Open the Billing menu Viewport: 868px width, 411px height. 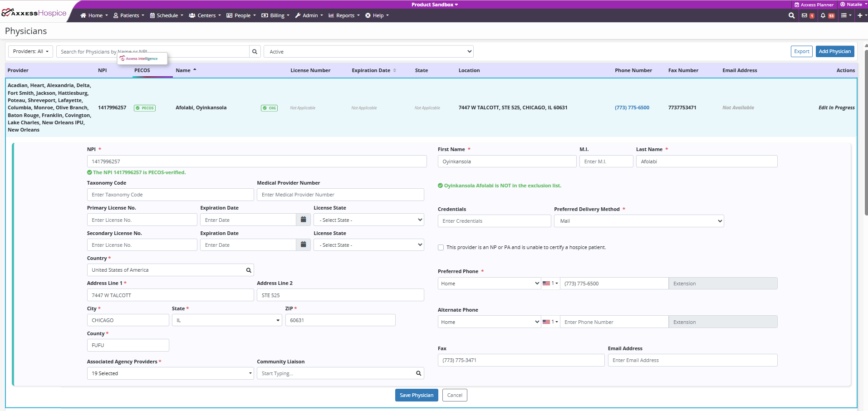tap(275, 15)
